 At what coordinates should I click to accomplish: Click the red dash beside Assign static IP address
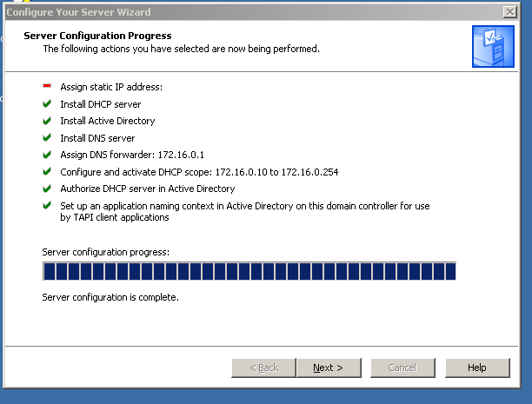pyautogui.click(x=47, y=86)
